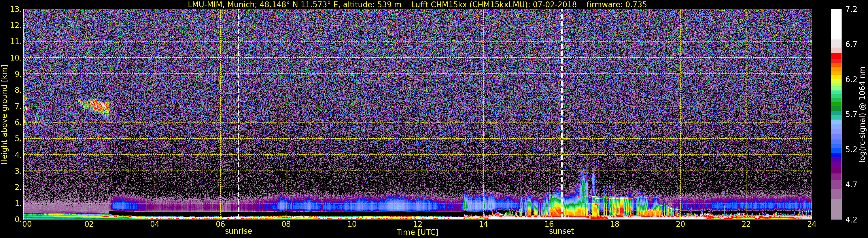Click the time tick label '20'
Image resolution: width=868 pixels, height=238 pixels.
pyautogui.click(x=680, y=224)
